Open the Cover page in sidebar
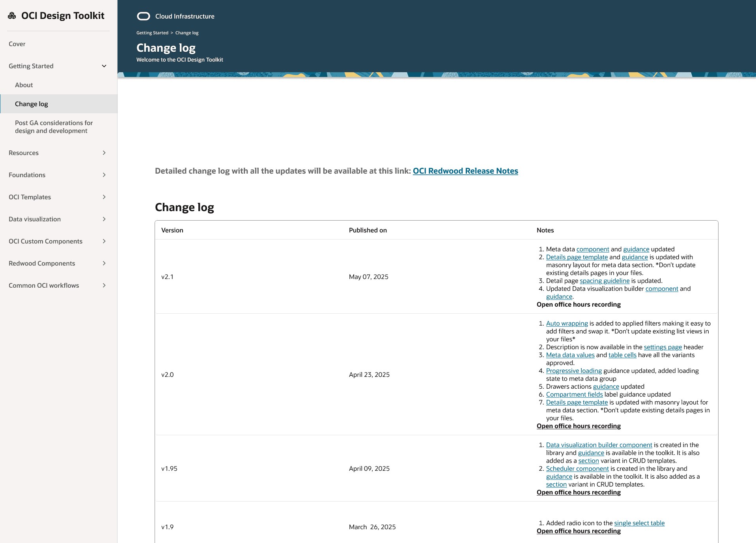 pos(17,44)
